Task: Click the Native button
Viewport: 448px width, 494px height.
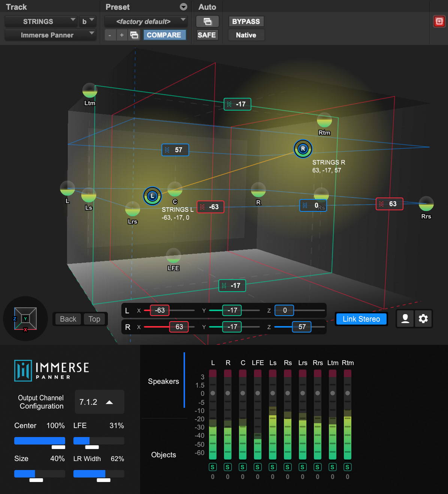Action: pyautogui.click(x=246, y=35)
